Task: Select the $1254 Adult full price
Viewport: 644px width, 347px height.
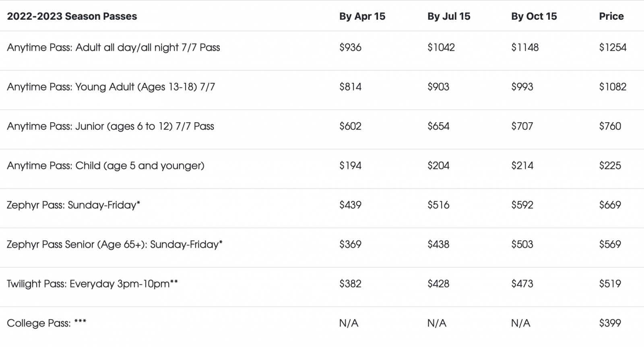Action: tap(613, 47)
